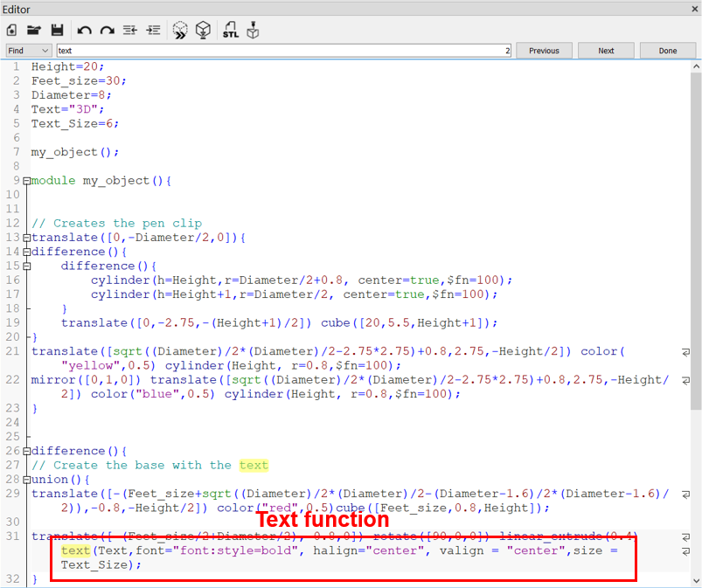The image size is (702, 588).
Task: Create a new file with the New icon
Action: coord(11,31)
